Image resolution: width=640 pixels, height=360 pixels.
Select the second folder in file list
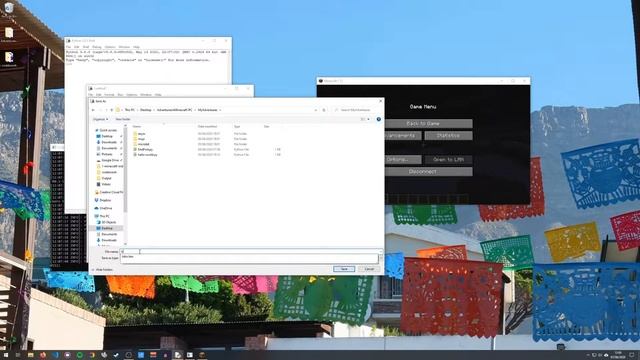click(141, 139)
